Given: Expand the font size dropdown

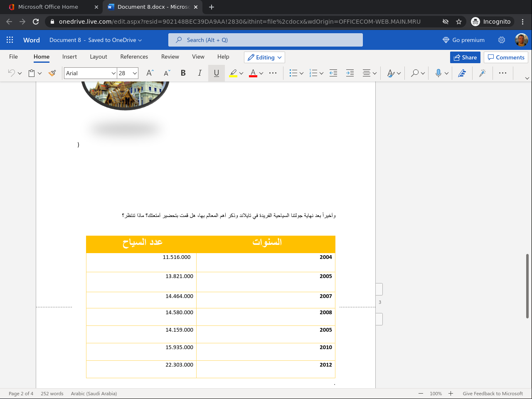Looking at the screenshot, I should click(x=135, y=73).
